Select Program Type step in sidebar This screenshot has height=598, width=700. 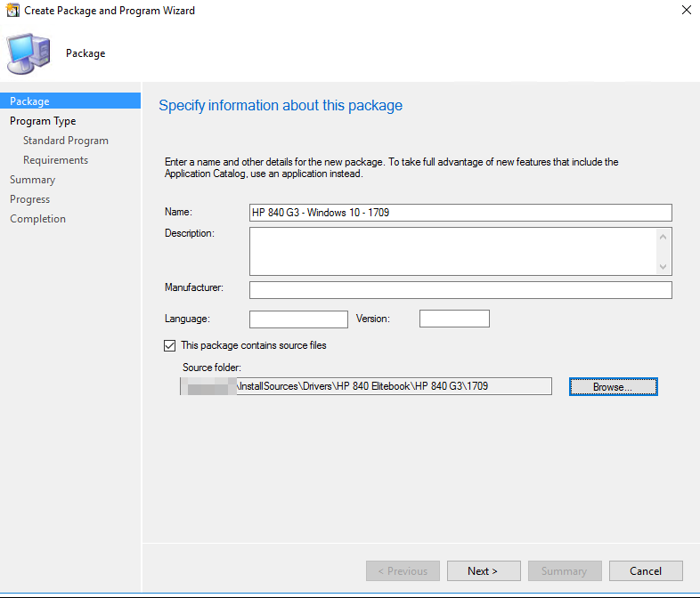point(43,121)
